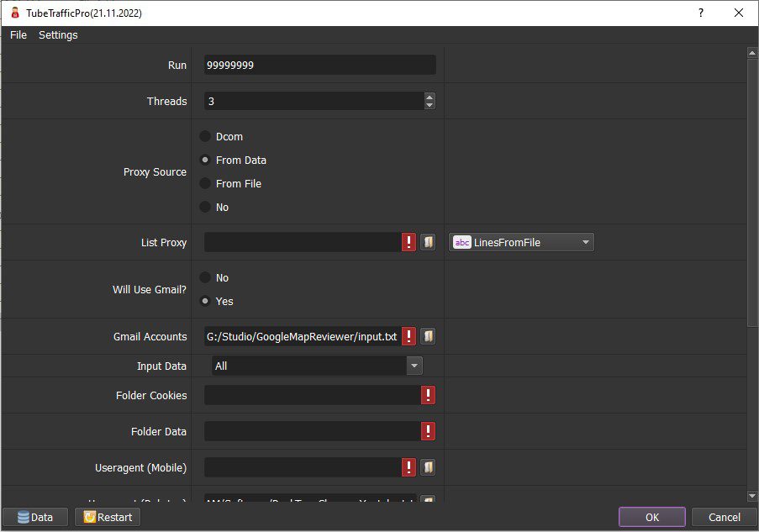Click the TubeTrafficPro app icon in title bar
Viewport: 759px width, 532px height.
tap(15, 13)
